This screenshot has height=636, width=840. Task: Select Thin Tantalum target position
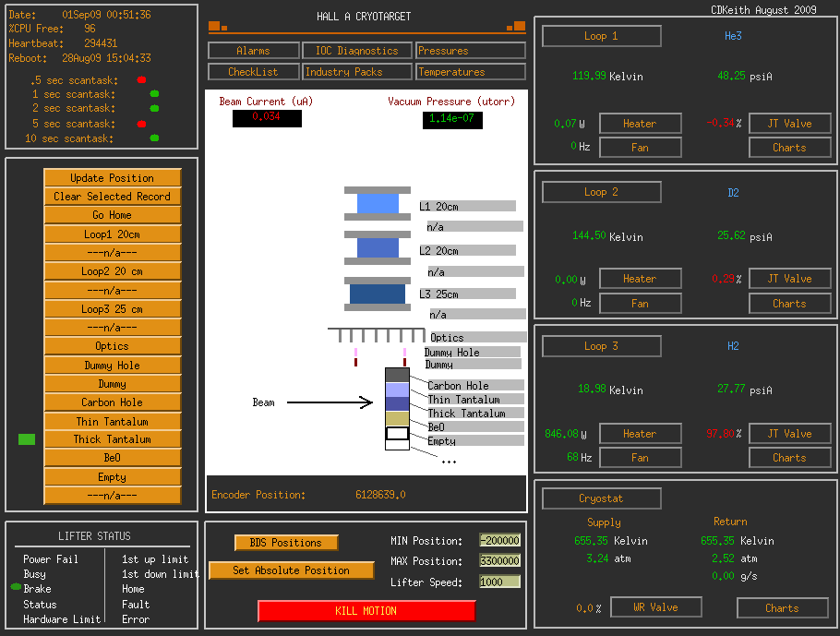[x=113, y=422]
